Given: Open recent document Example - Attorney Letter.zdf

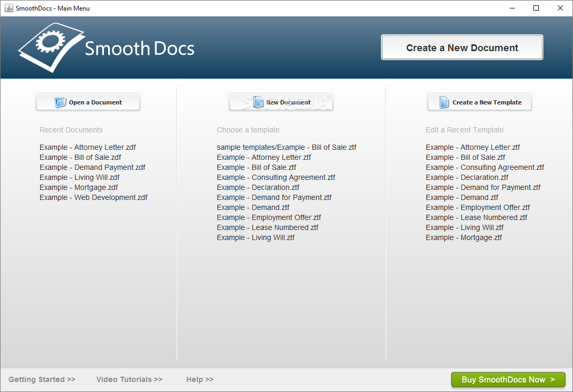Looking at the screenshot, I should tap(88, 147).
